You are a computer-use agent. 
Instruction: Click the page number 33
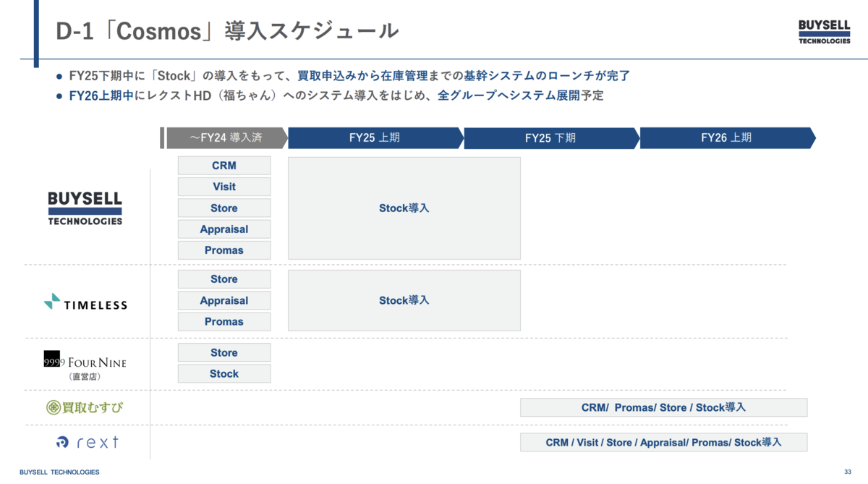(x=848, y=472)
